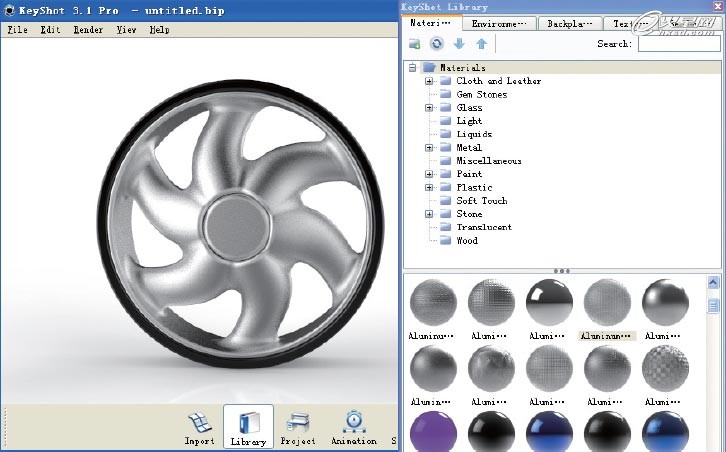
Task: Select the Liquids folder
Action: [474, 134]
